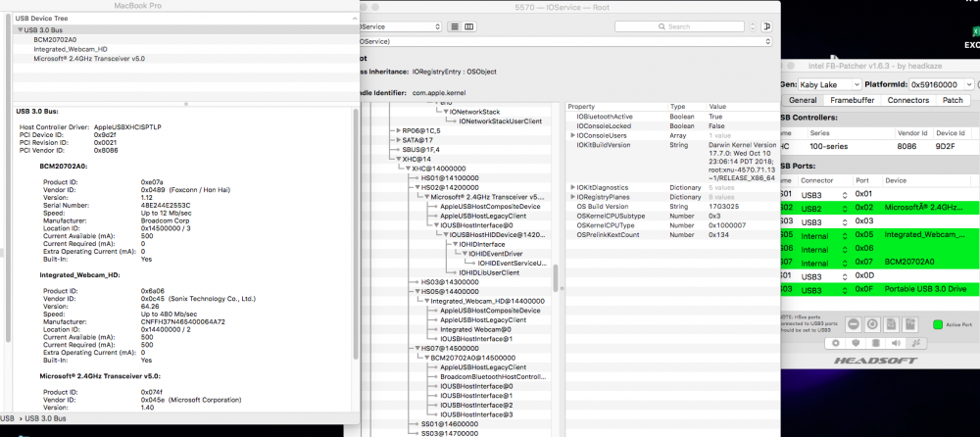This screenshot has width=980, height=437.
Task: Change USB2 connector for port 0x02
Action: point(824,208)
